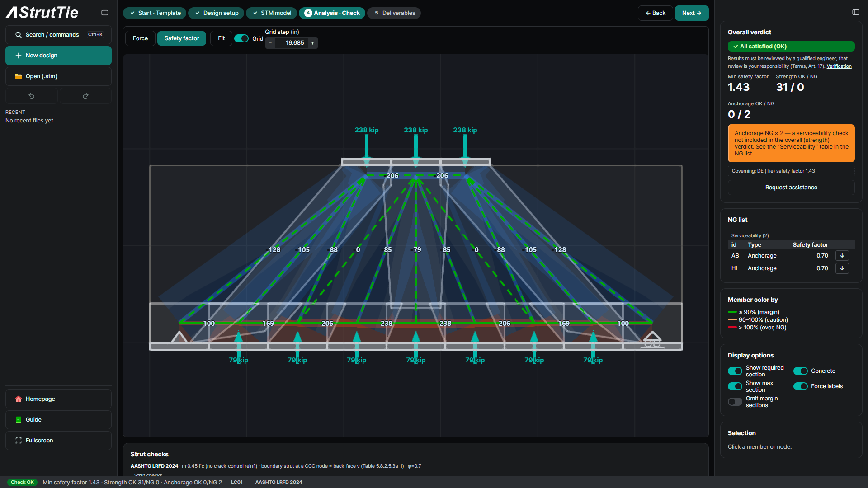Viewport: 868px width, 488px height.
Task: Collapse the left sidebar panel icon
Action: (105, 13)
